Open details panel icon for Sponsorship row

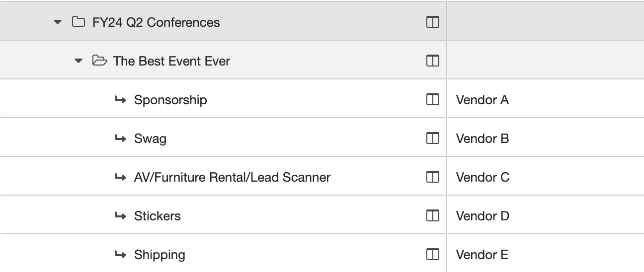click(x=433, y=100)
